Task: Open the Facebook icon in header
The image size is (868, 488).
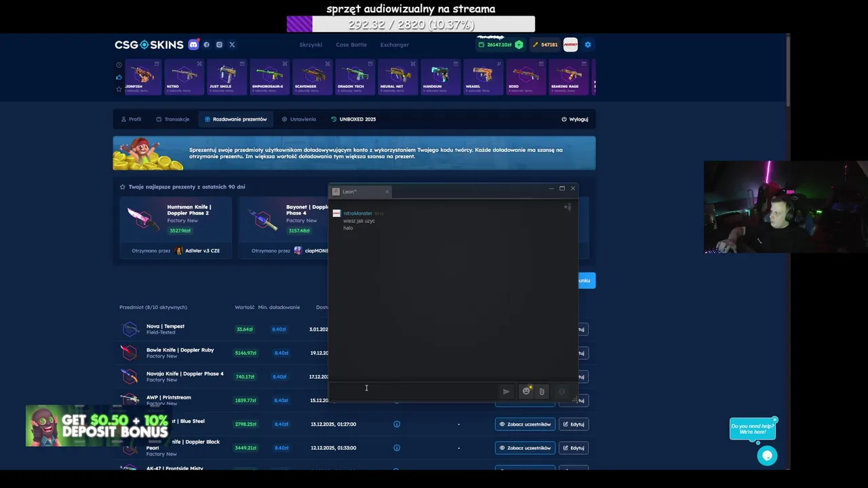Action: [207, 45]
